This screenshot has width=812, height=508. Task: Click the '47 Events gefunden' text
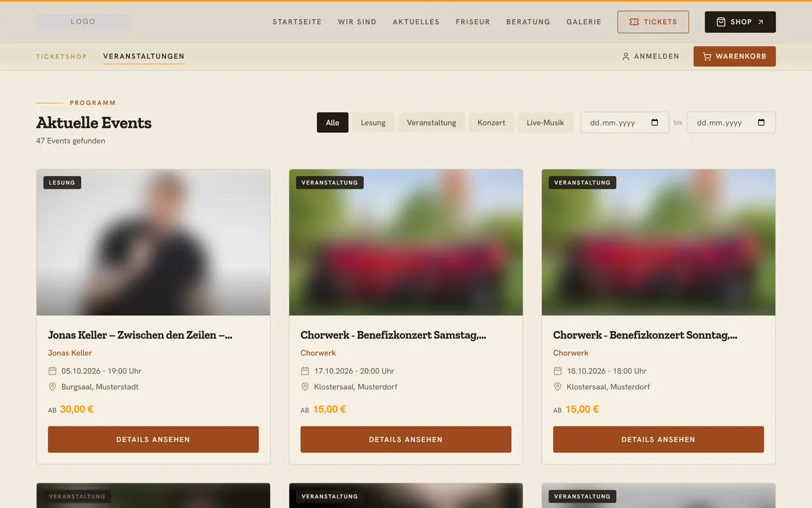click(x=70, y=141)
